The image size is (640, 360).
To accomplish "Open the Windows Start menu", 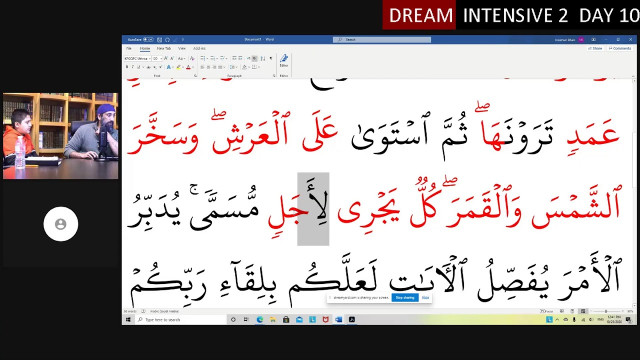I will 128,320.
